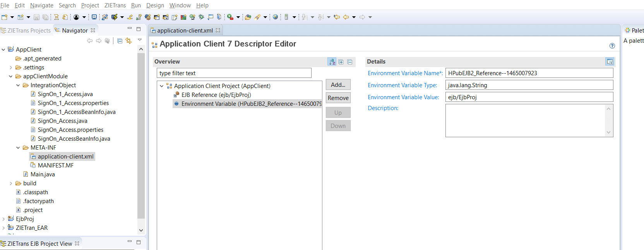Expand the build folder
The width and height of the screenshot is (644, 250).
pos(11,183)
